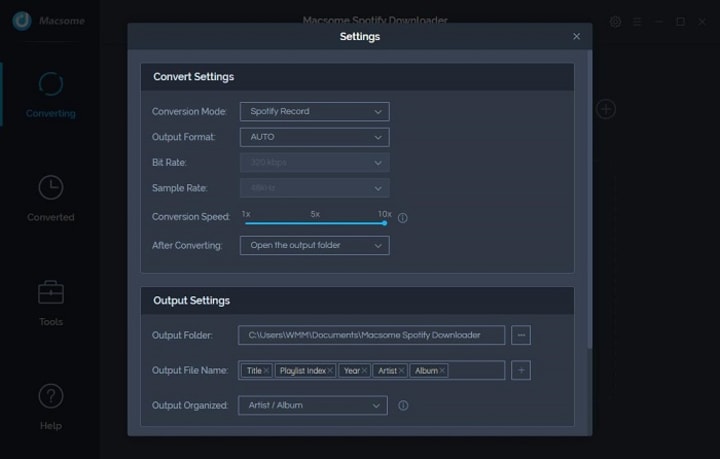Click the settings gear in title bar

[x=615, y=22]
